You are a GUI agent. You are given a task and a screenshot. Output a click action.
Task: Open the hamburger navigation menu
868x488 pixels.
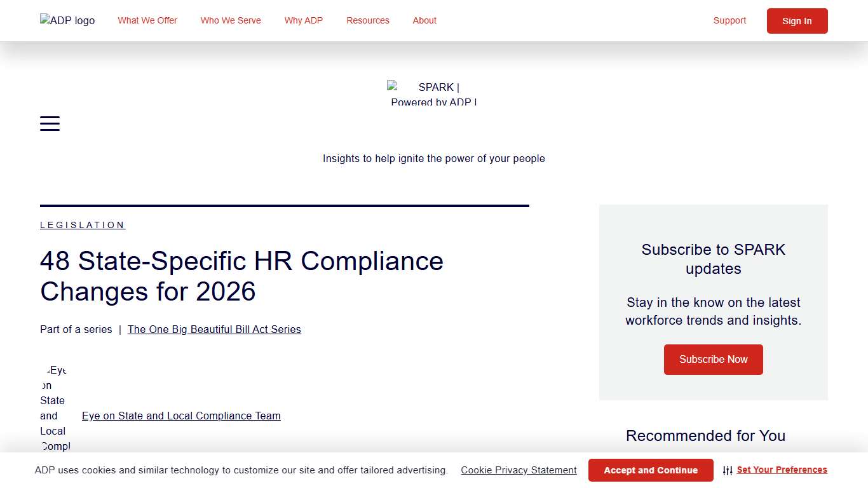(x=50, y=123)
